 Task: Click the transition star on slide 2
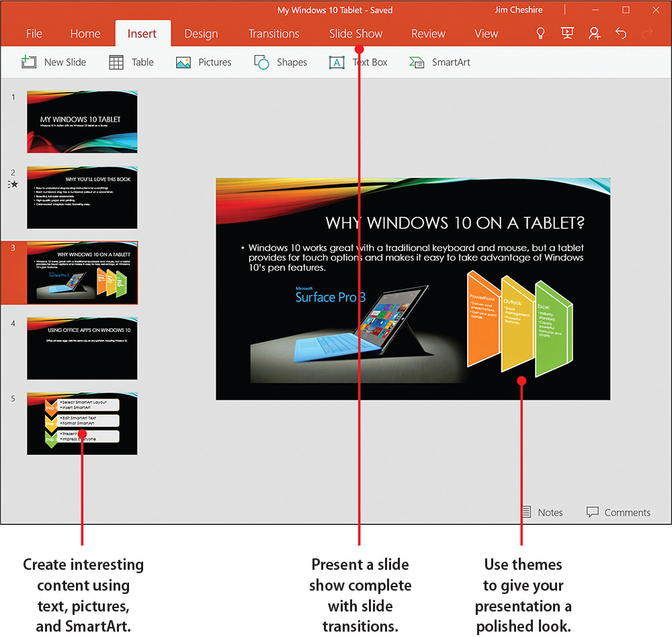[13, 184]
